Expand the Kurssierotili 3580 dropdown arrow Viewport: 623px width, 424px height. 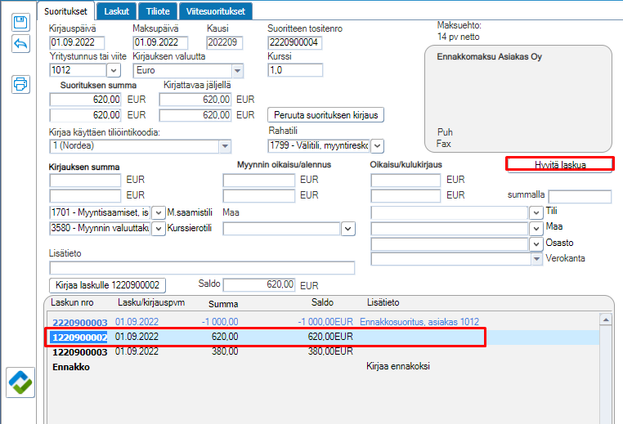158,228
